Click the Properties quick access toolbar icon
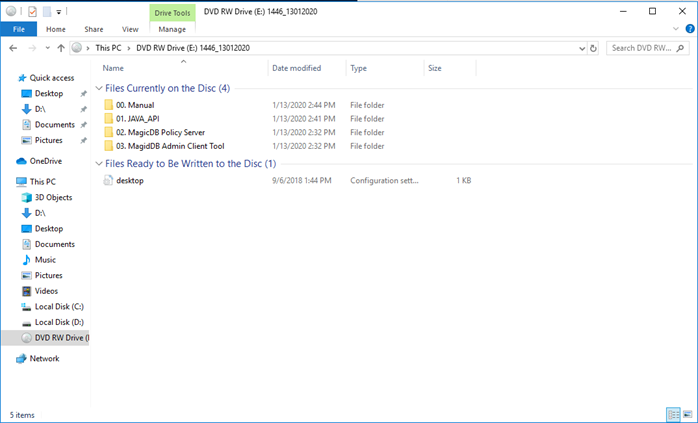Viewport: 698px width, 423px height. (x=32, y=12)
